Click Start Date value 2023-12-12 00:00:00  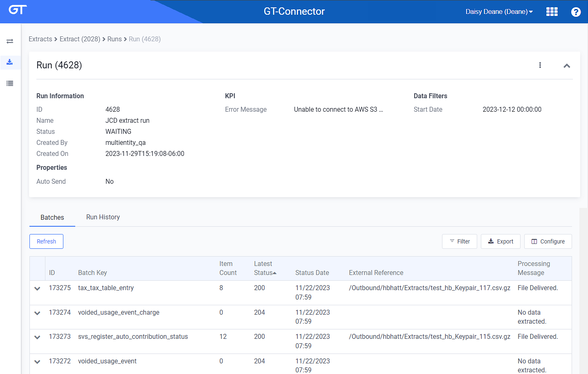coord(512,109)
